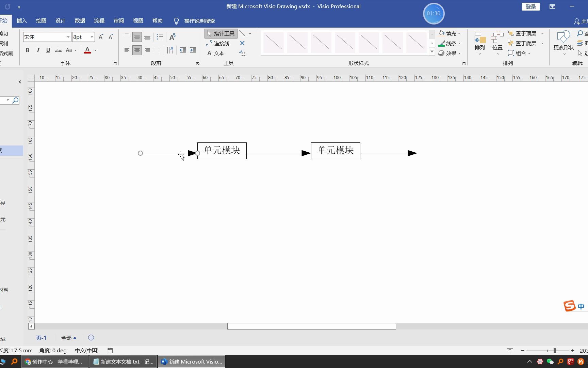Open the Effects (效果) dropdown
This screenshot has width=588, height=368.
pyautogui.click(x=450, y=53)
